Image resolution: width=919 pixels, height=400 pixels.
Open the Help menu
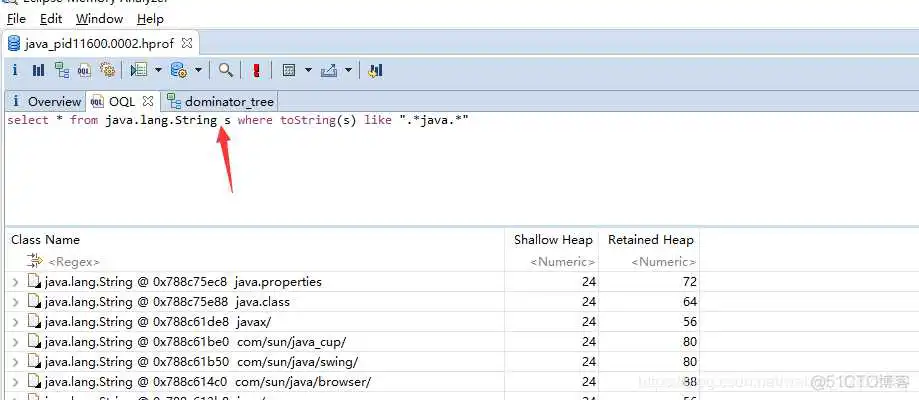(150, 19)
